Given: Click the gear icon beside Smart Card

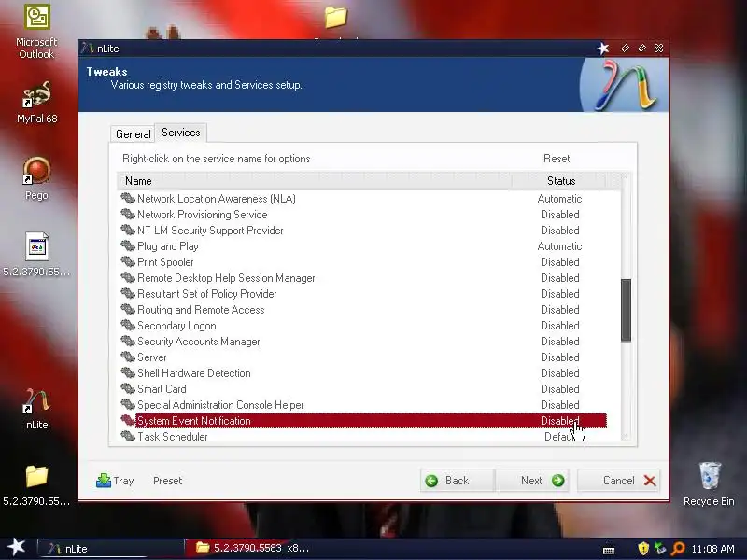Looking at the screenshot, I should pyautogui.click(x=128, y=388).
